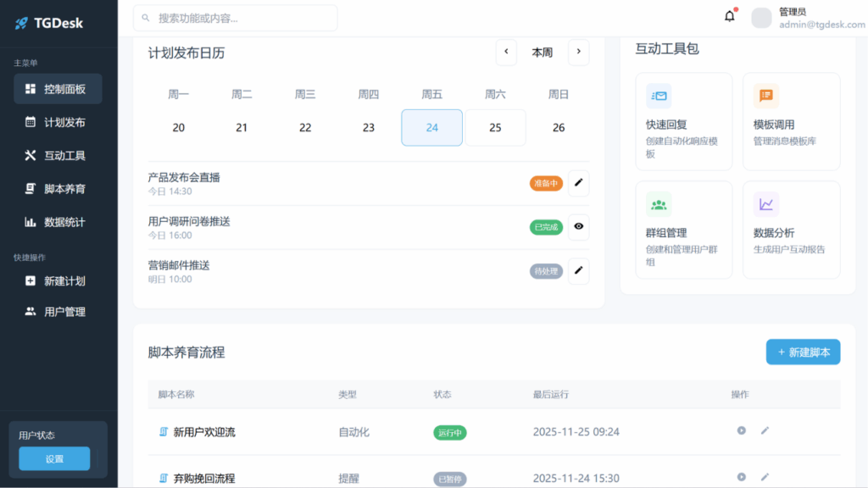Screen dimensions: 868x488
Task: Edit the 营销邮件推送 schedule item
Action: coord(579,270)
